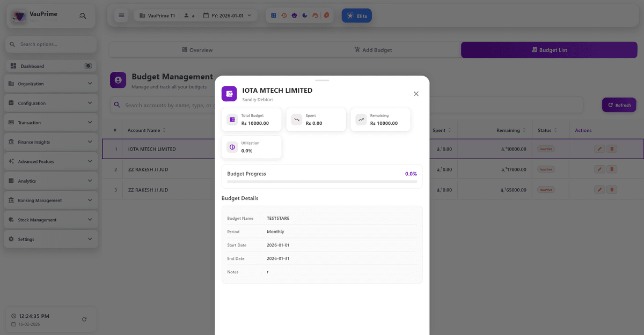Viewport: 644px width, 335px height.
Task: Click the Budget Progress bar
Action: pyautogui.click(x=322, y=181)
